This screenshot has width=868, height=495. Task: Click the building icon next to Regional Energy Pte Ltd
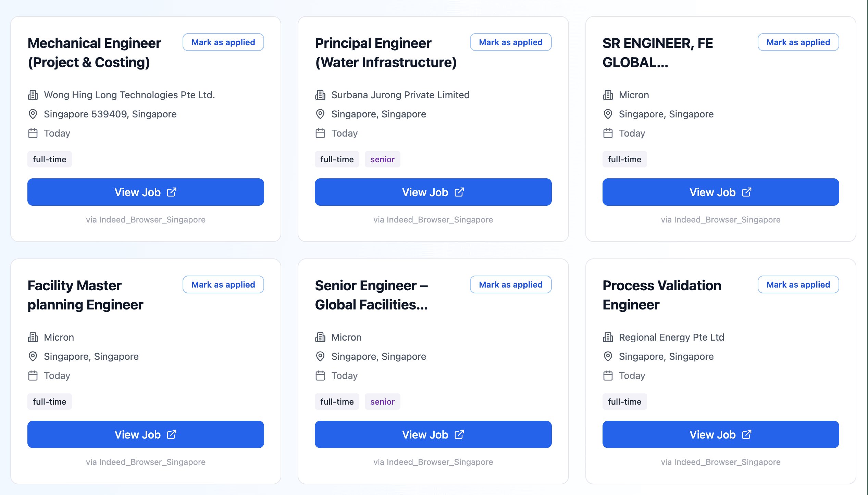coord(608,337)
